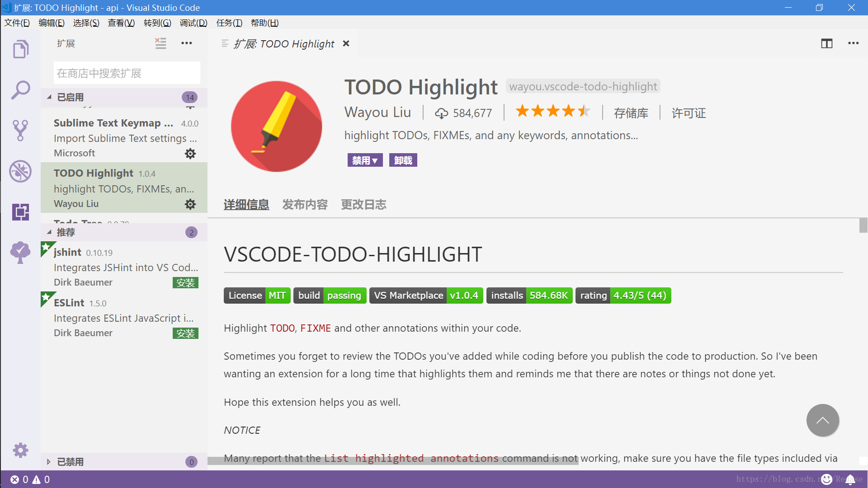Open the 文件(F) menu
868x488 pixels.
point(17,23)
